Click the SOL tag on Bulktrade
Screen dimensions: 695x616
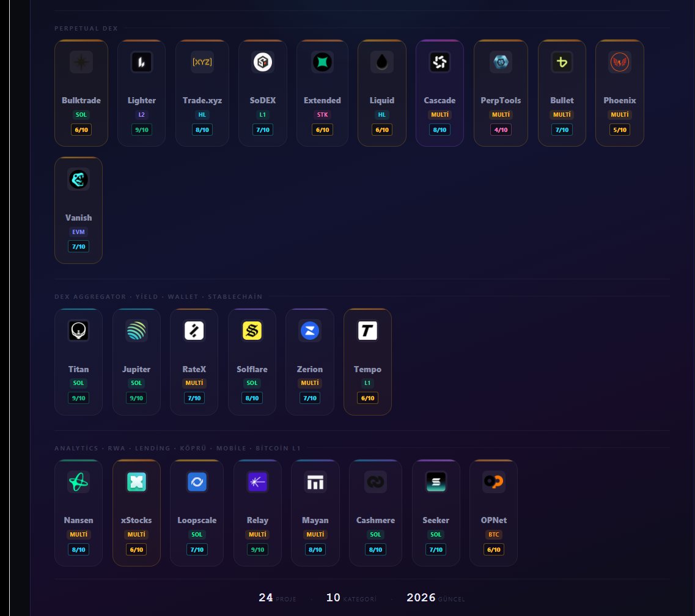[81, 115]
